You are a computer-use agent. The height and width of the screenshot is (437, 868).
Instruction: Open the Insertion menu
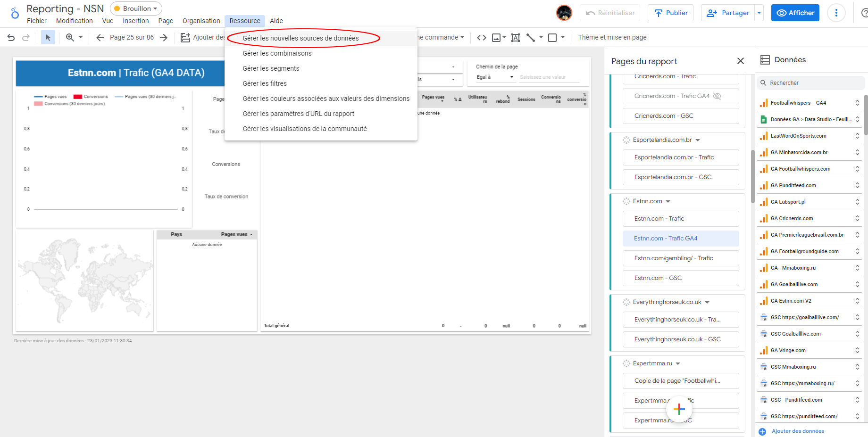tap(135, 21)
